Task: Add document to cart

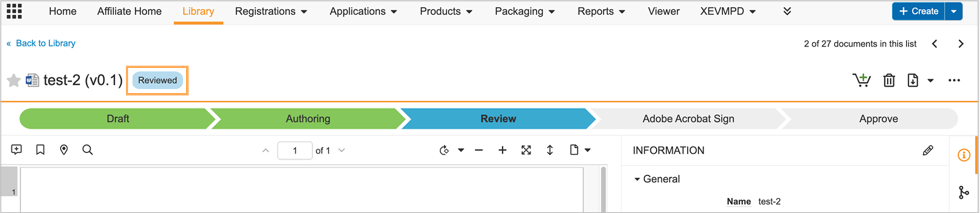Action: 861,80
